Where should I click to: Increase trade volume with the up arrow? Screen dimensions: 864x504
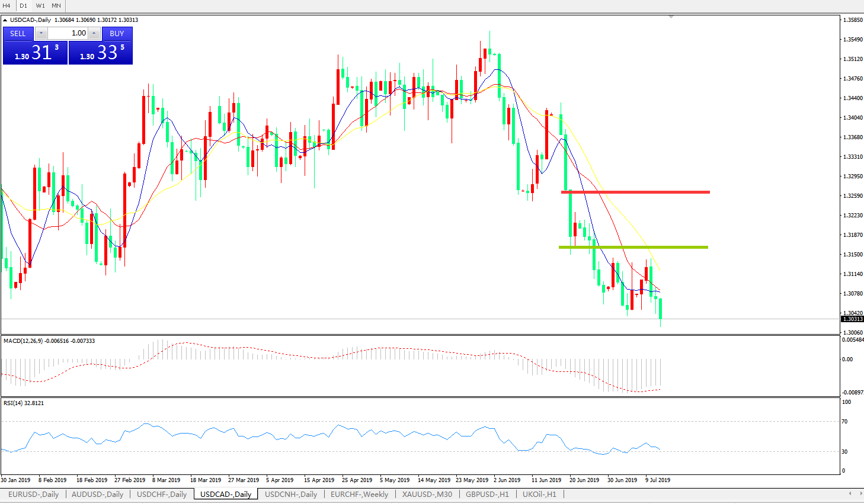point(94,33)
